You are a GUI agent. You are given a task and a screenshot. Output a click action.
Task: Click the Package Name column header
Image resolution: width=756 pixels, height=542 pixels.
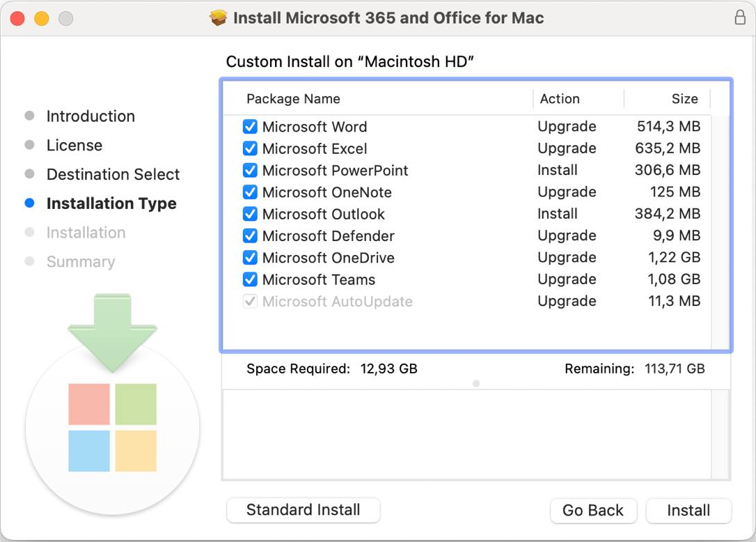pos(293,99)
